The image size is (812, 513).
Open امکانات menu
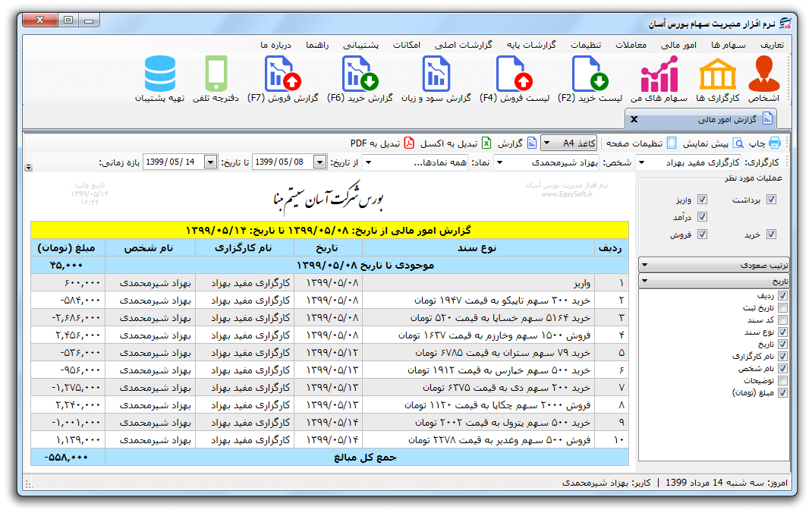[x=407, y=45]
